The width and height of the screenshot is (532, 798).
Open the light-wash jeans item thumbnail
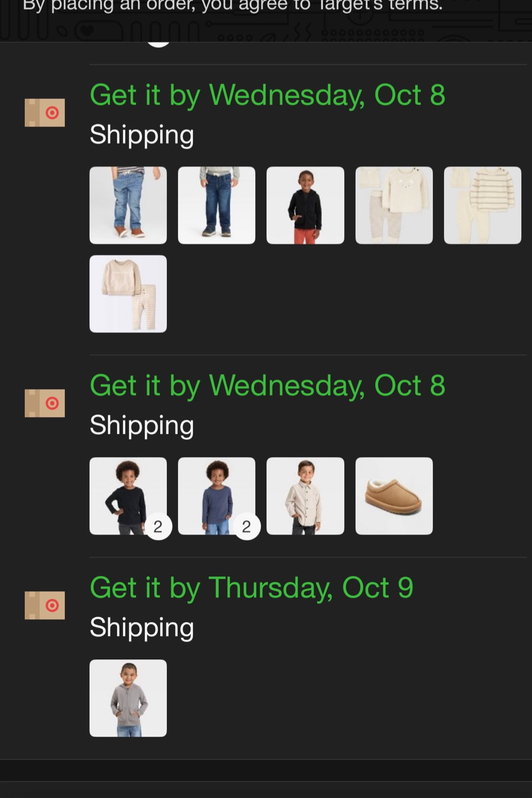[128, 205]
